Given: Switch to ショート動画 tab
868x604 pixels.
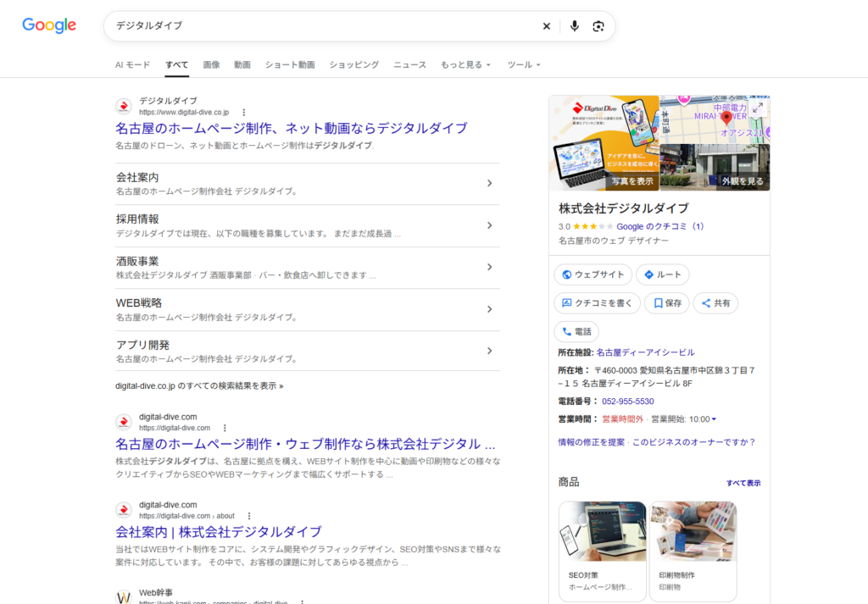Looking at the screenshot, I should (290, 64).
